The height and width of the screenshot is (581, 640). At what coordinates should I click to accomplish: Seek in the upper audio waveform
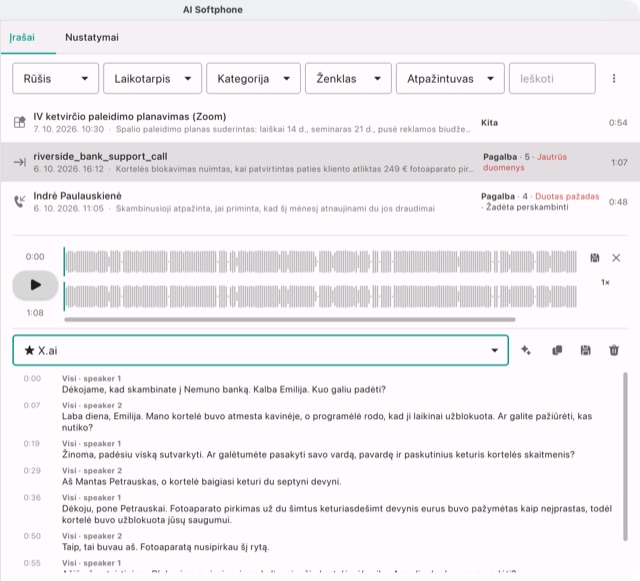[x=320, y=262]
